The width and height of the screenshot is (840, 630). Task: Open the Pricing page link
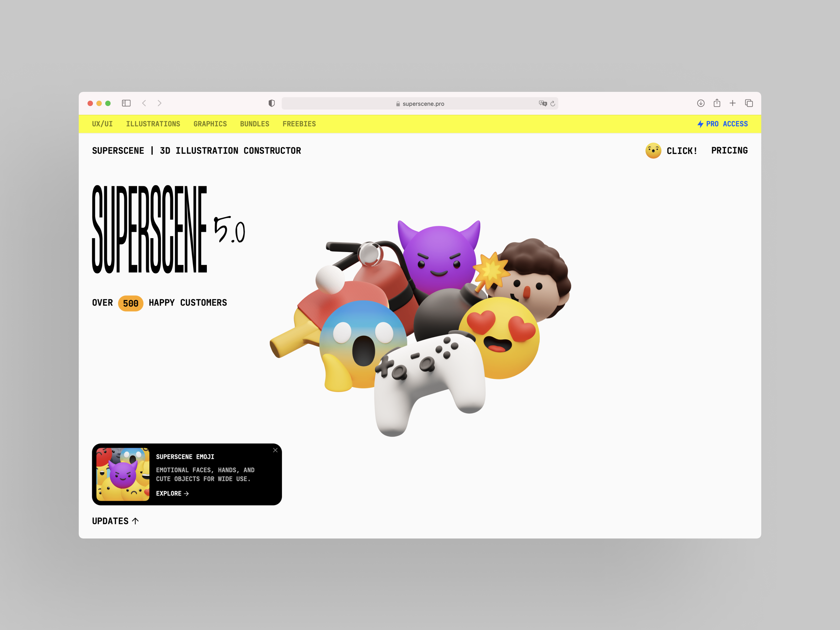tap(729, 151)
